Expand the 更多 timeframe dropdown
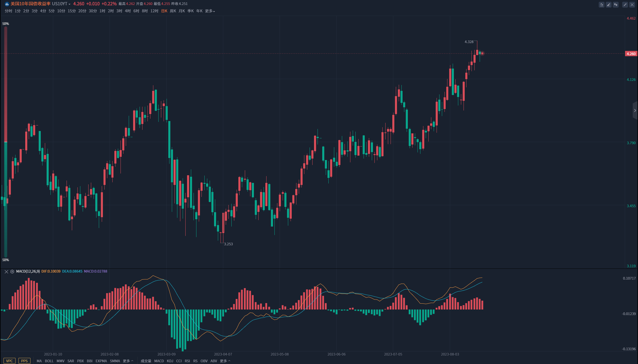This screenshot has height=364, width=638. tap(210, 11)
